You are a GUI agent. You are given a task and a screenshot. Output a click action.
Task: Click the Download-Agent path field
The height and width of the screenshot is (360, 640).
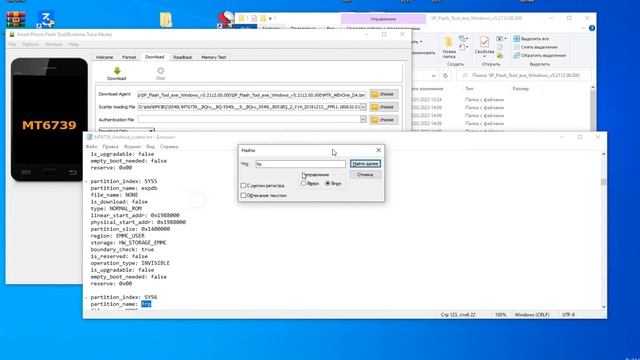click(x=252, y=95)
